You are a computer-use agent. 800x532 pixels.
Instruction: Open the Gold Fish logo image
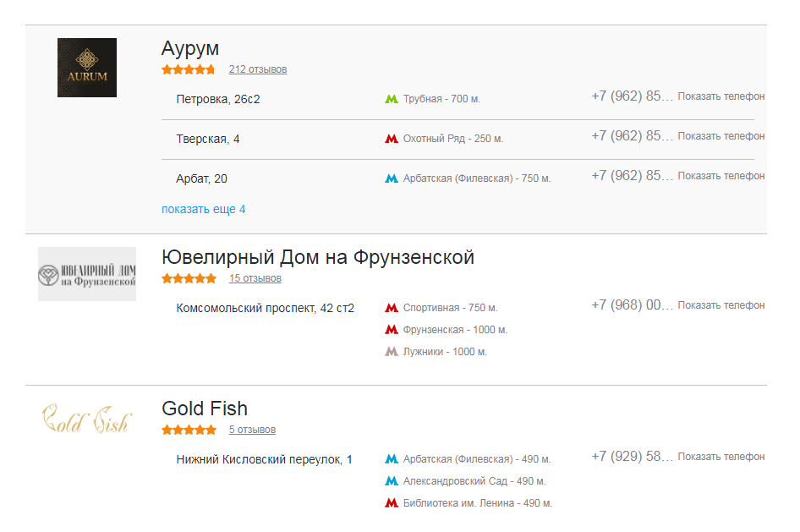click(x=86, y=419)
